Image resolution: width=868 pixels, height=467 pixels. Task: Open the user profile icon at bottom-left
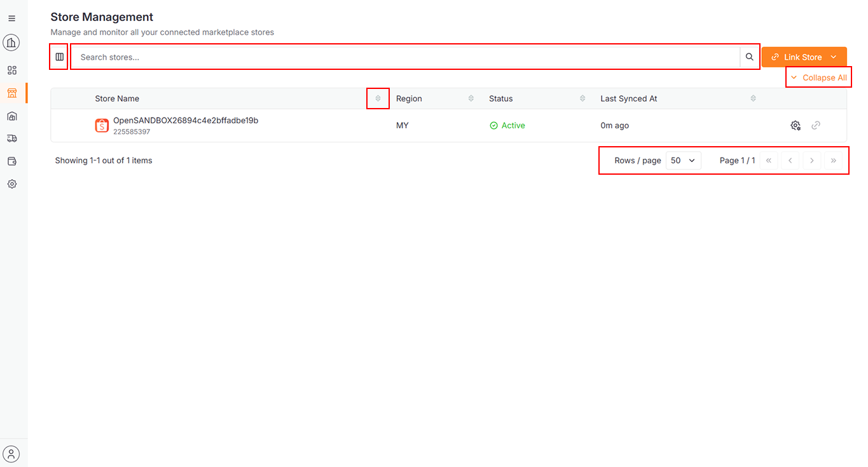11,454
